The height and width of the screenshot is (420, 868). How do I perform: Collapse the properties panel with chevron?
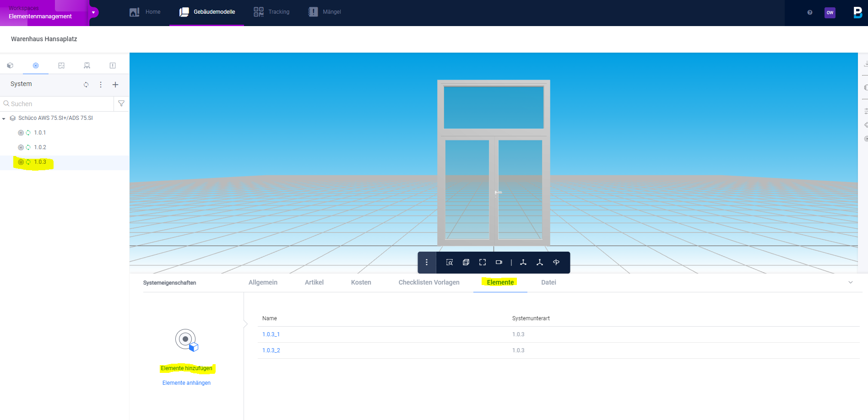pyautogui.click(x=851, y=282)
